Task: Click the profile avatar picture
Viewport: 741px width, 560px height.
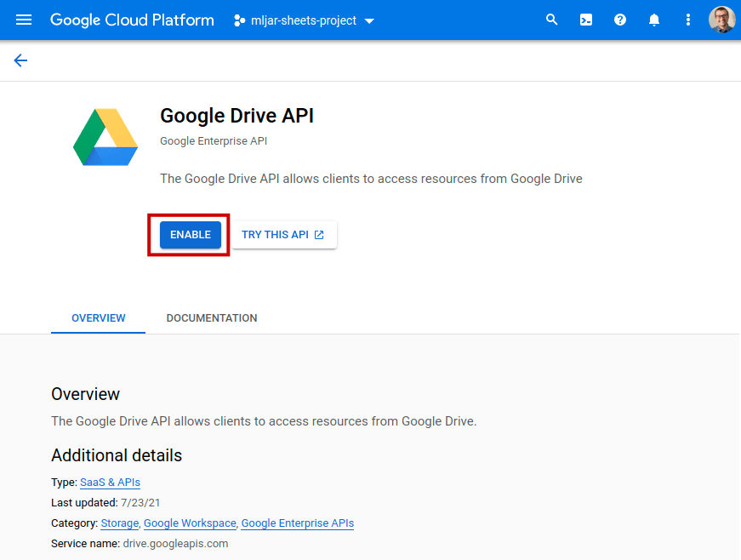Action: click(721, 19)
